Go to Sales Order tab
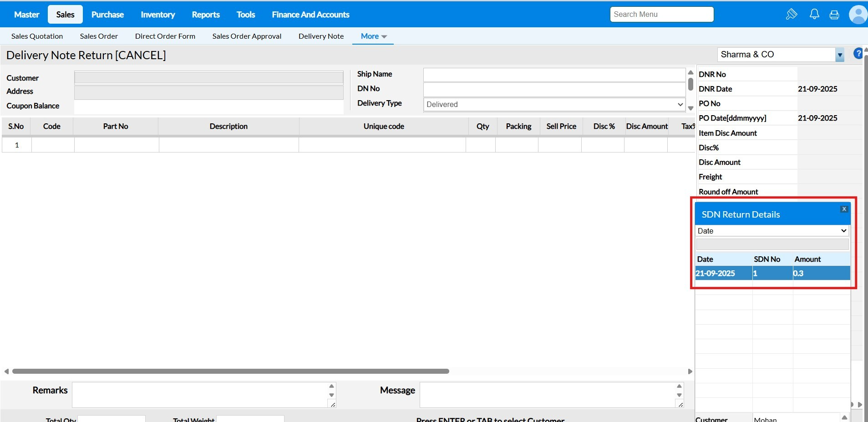 coord(99,36)
